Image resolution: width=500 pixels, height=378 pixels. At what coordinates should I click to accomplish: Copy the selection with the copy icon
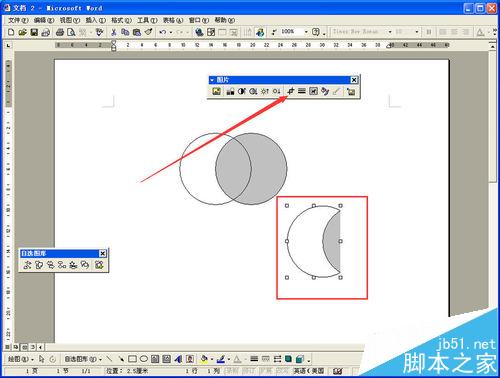[125, 32]
